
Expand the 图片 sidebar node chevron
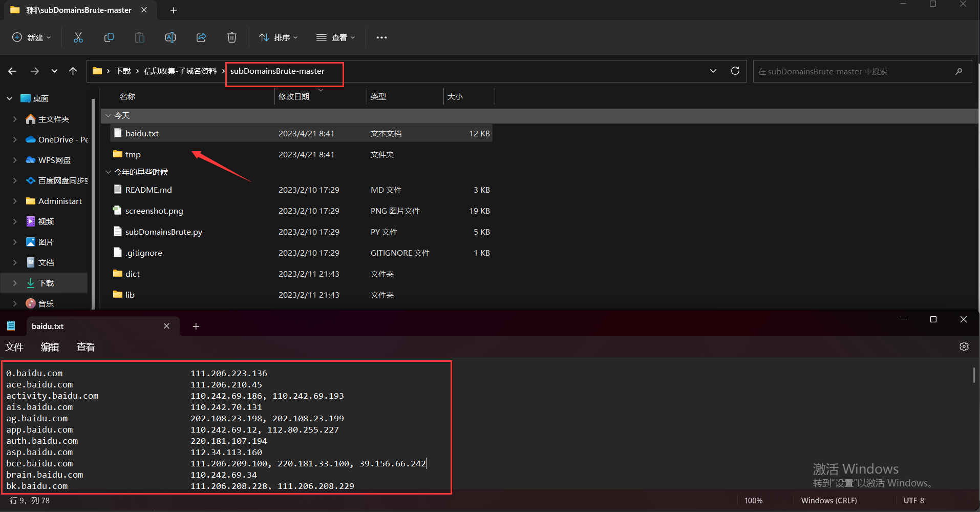coord(15,242)
